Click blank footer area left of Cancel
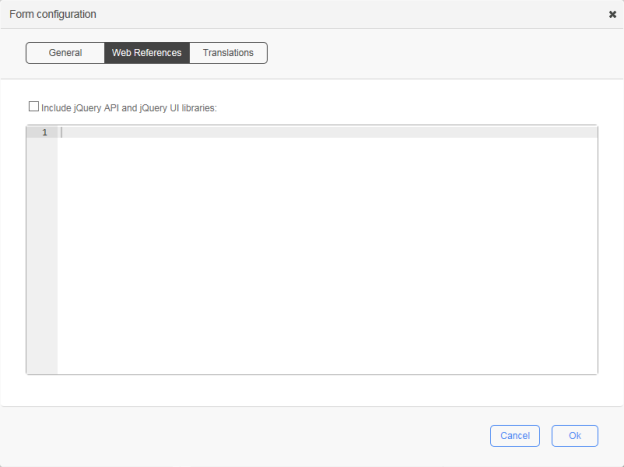 250,436
